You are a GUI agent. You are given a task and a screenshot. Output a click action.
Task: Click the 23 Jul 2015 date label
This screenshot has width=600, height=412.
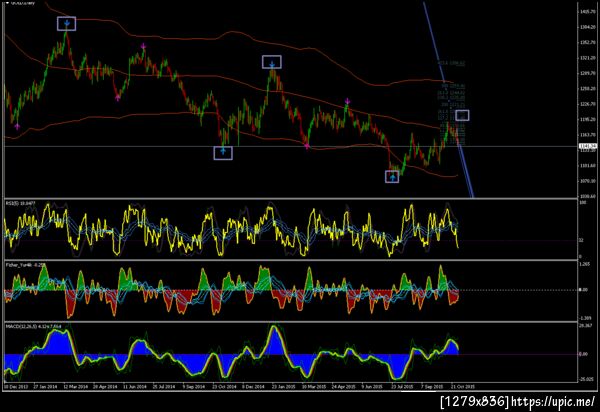(403, 386)
